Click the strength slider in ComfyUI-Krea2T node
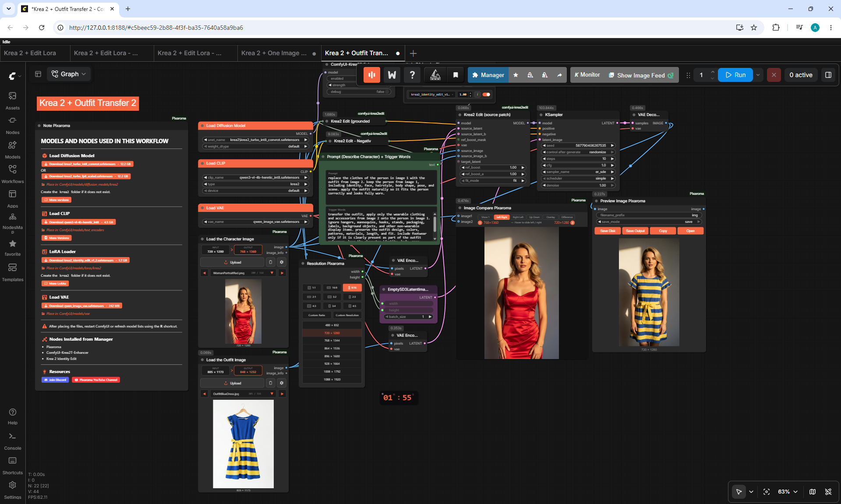This screenshot has height=504, width=841. tap(359, 85)
